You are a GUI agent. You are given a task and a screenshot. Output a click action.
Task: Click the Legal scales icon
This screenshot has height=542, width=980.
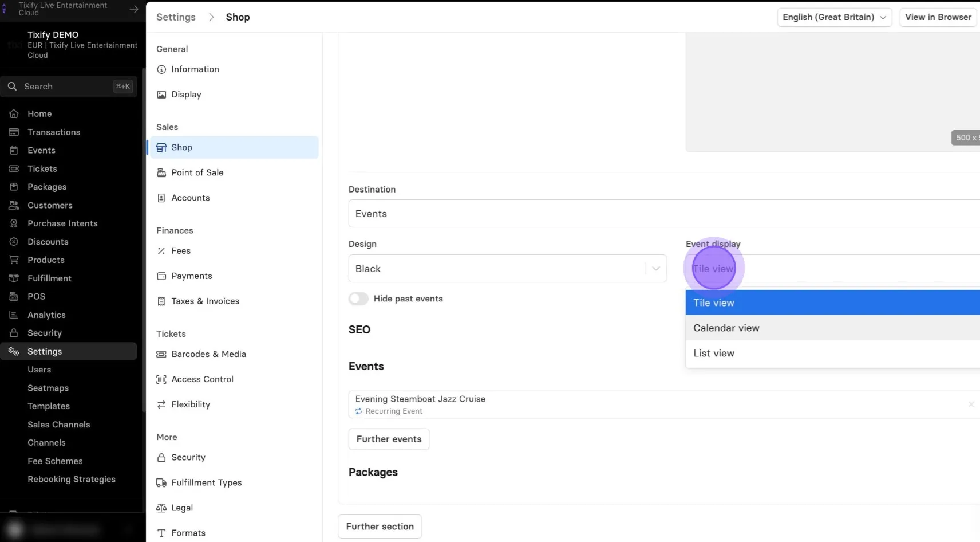click(x=161, y=508)
